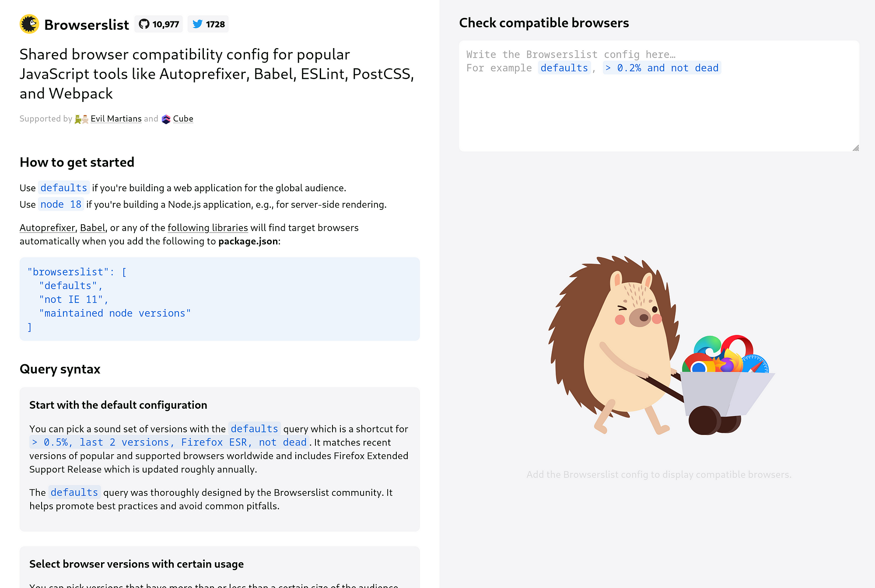Open the Twitter followers badge icon

click(x=198, y=24)
